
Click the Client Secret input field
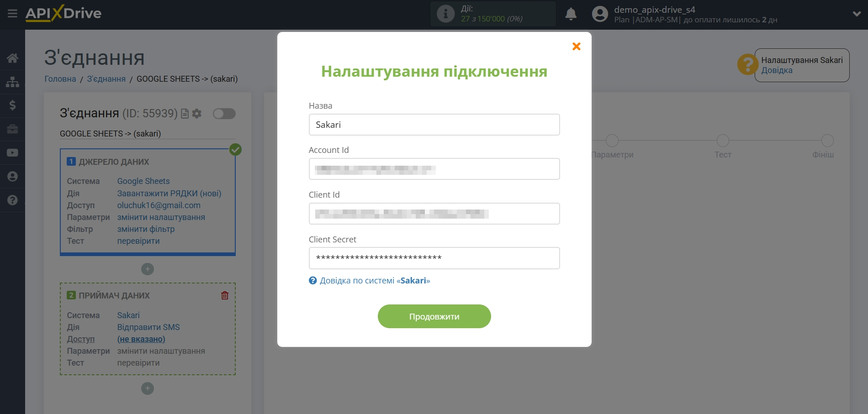(x=434, y=258)
